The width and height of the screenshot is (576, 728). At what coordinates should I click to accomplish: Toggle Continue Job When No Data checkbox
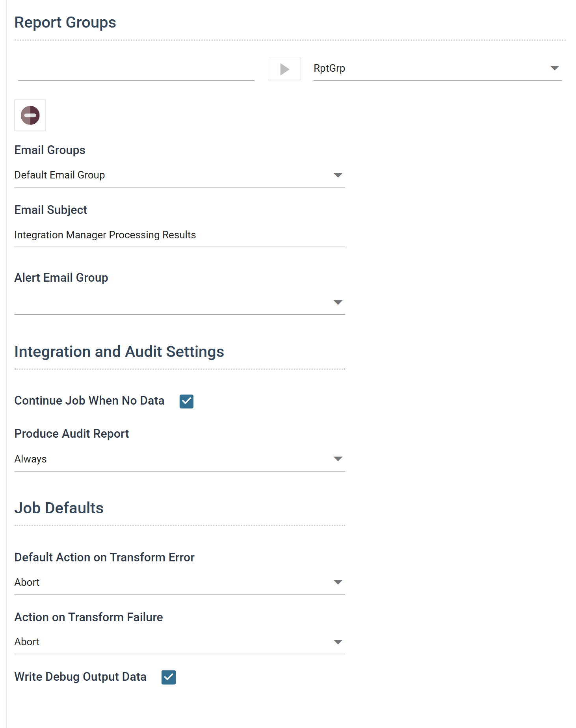[186, 401]
